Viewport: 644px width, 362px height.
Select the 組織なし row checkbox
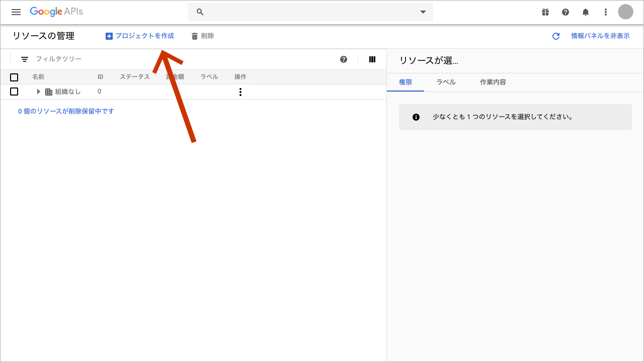(14, 92)
